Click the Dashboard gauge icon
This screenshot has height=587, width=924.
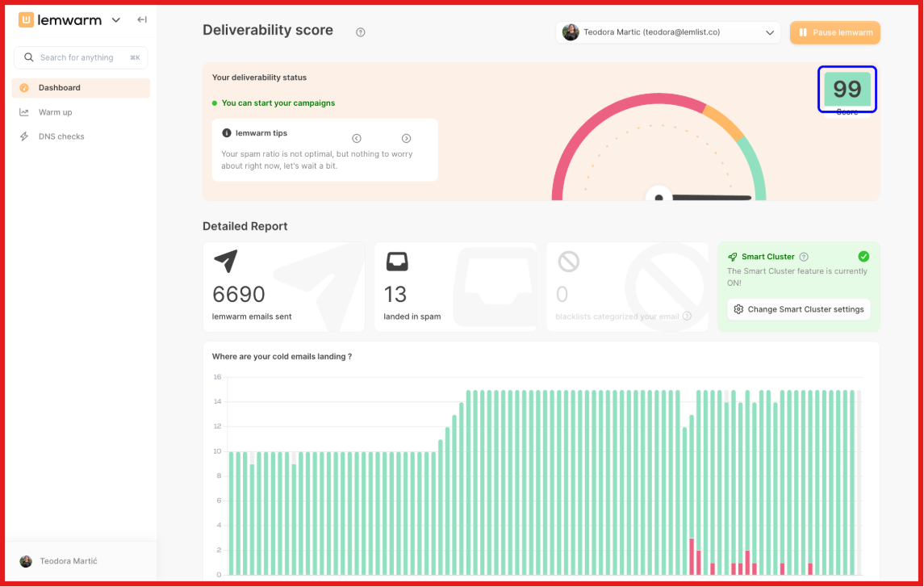24,88
